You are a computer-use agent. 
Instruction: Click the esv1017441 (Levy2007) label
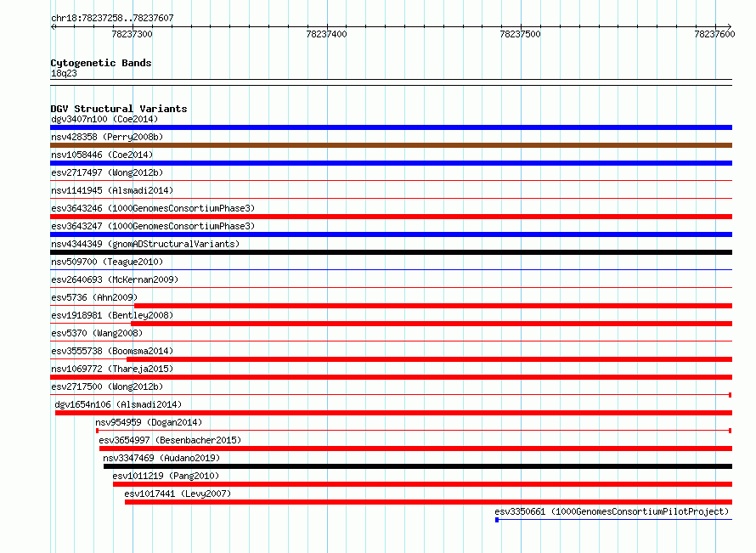178,494
